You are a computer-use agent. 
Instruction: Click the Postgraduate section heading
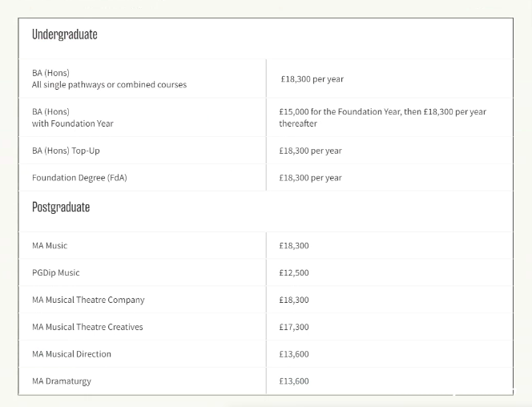point(61,208)
